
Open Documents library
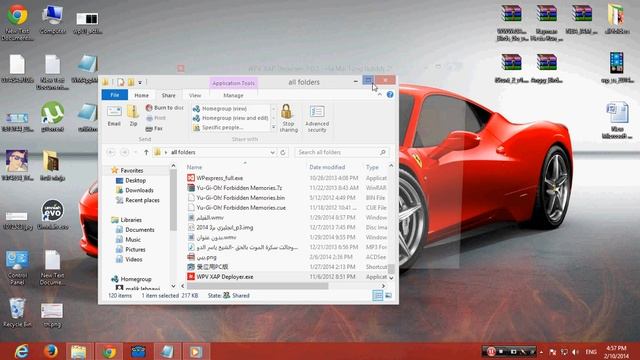(135, 230)
